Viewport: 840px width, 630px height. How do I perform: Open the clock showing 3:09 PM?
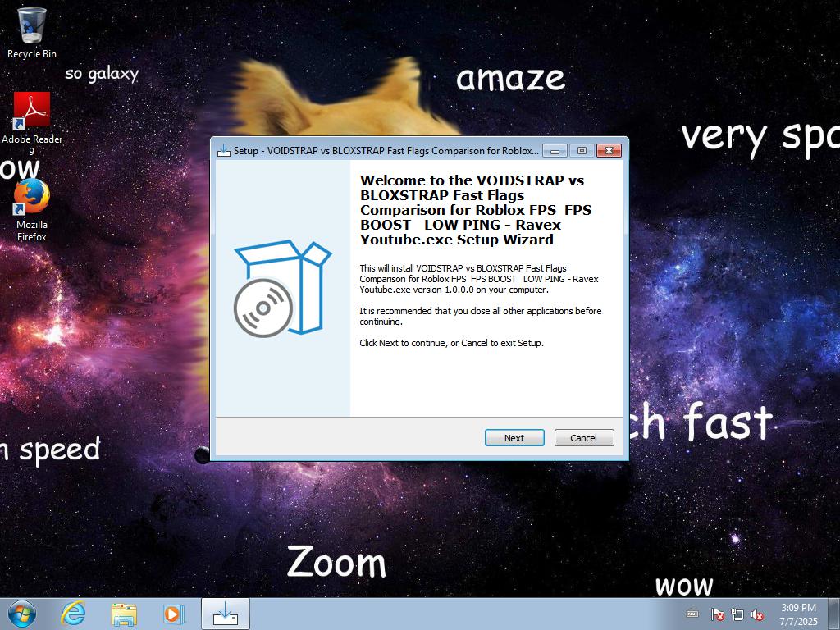798,614
